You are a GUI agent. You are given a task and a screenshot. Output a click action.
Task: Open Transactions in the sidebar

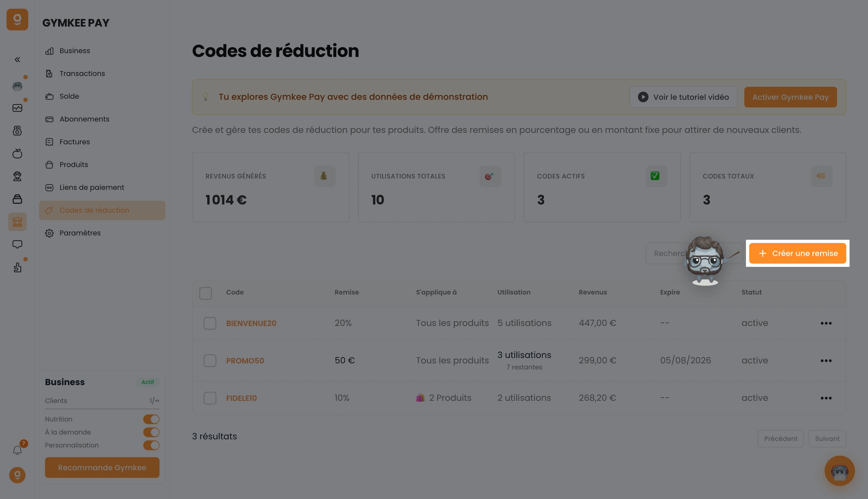click(x=102, y=74)
